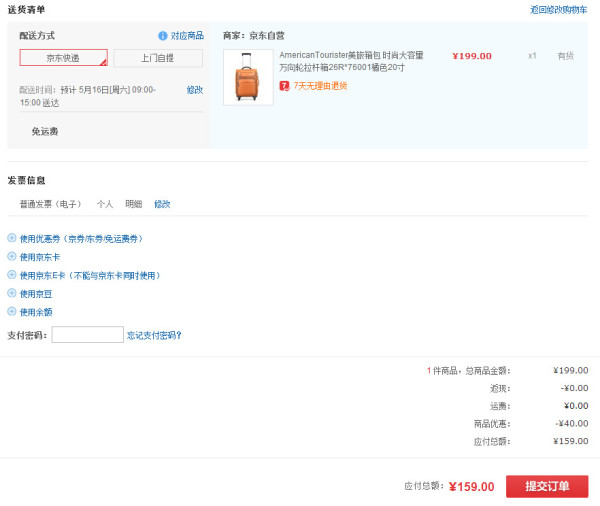Screen dimensions: 600x506
Task: Expand 使用优惠券（京券/东券/免运费券）section
Action: point(81,239)
